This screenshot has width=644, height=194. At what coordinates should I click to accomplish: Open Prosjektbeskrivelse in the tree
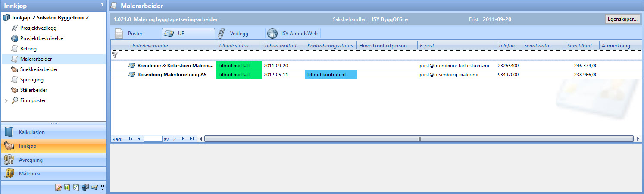coord(42,38)
